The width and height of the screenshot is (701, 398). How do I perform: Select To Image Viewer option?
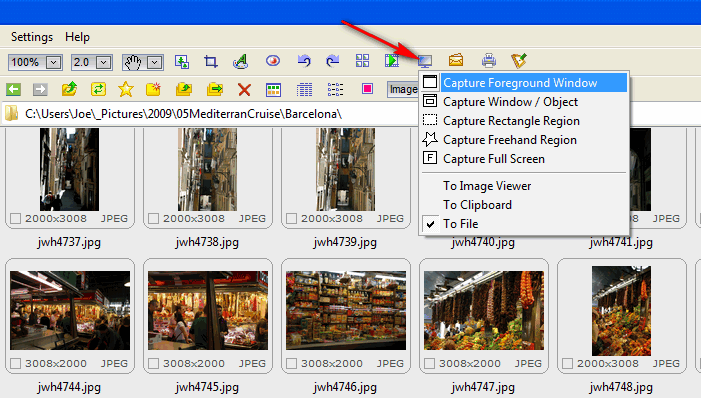click(524, 186)
